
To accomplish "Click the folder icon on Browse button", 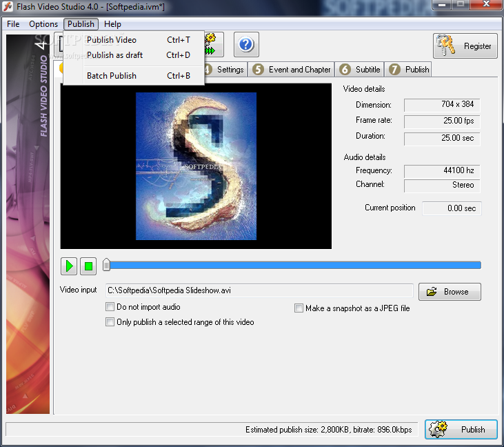I will pyautogui.click(x=432, y=292).
